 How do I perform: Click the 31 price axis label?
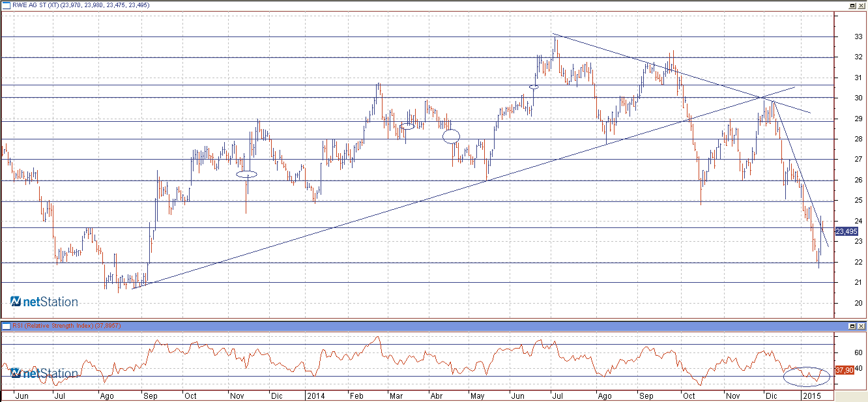(x=858, y=78)
